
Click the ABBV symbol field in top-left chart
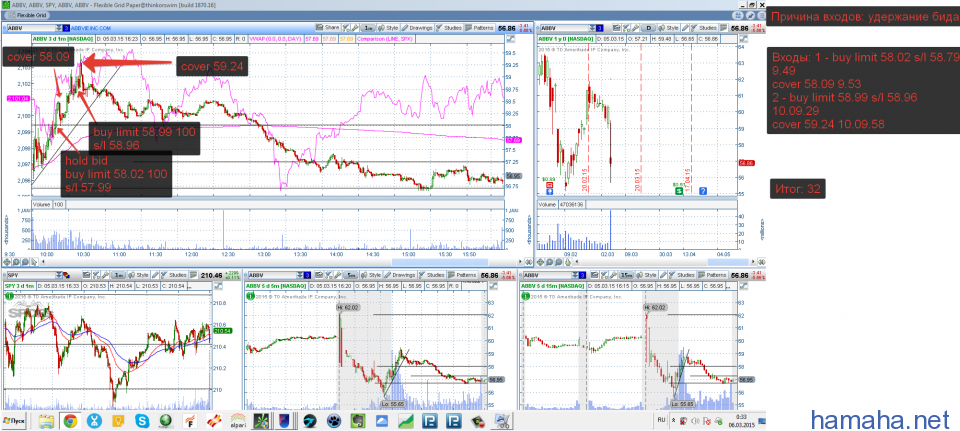(29, 28)
